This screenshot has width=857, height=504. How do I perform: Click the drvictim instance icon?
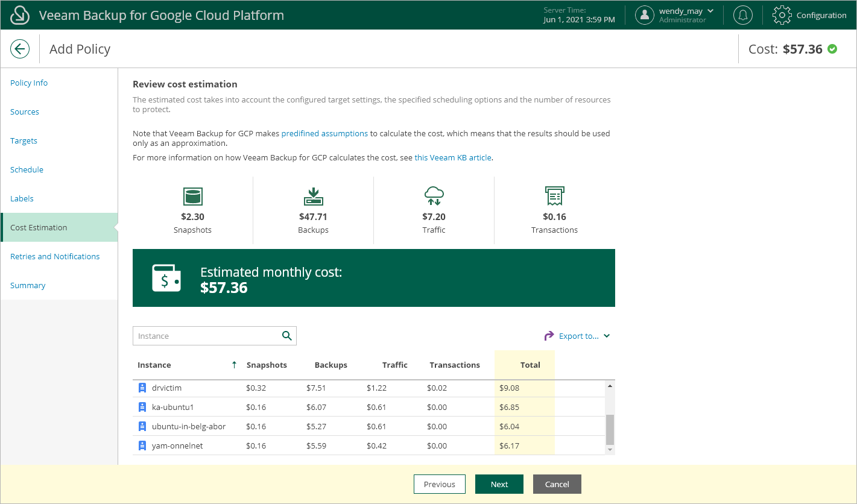click(142, 388)
